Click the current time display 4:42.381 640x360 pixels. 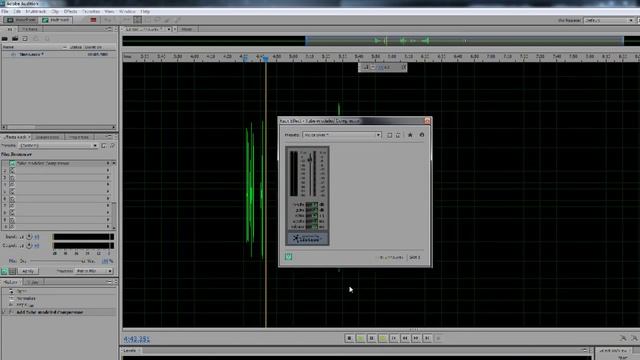point(136,339)
